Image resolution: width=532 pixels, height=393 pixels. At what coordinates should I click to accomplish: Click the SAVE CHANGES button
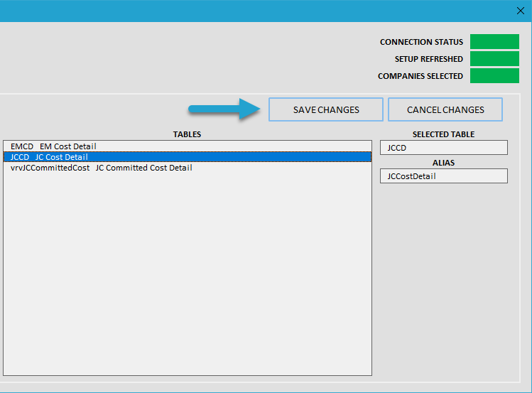[326, 109]
